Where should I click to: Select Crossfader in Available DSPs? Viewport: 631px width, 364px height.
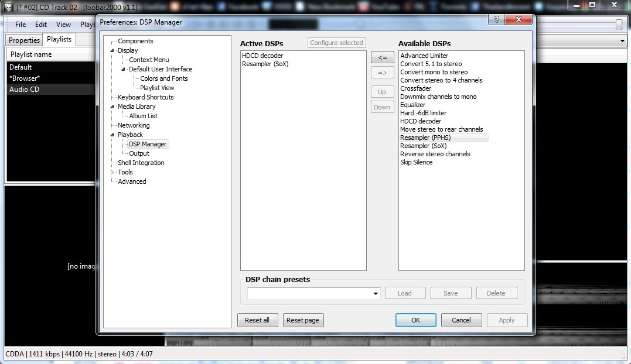[416, 88]
